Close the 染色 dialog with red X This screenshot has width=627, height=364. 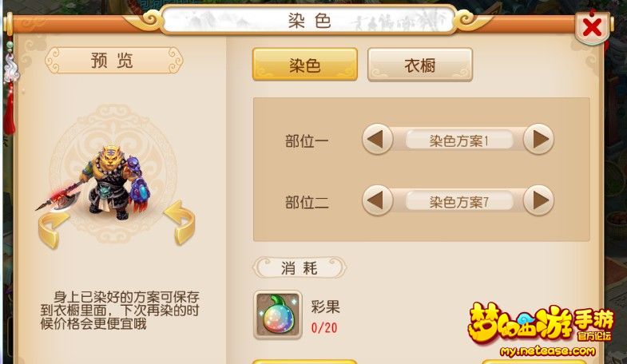[x=592, y=28]
